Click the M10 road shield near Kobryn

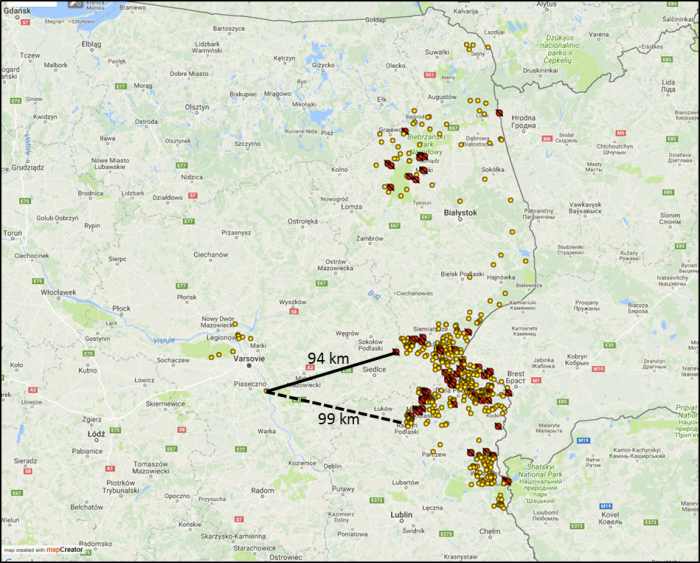pyautogui.click(x=598, y=369)
